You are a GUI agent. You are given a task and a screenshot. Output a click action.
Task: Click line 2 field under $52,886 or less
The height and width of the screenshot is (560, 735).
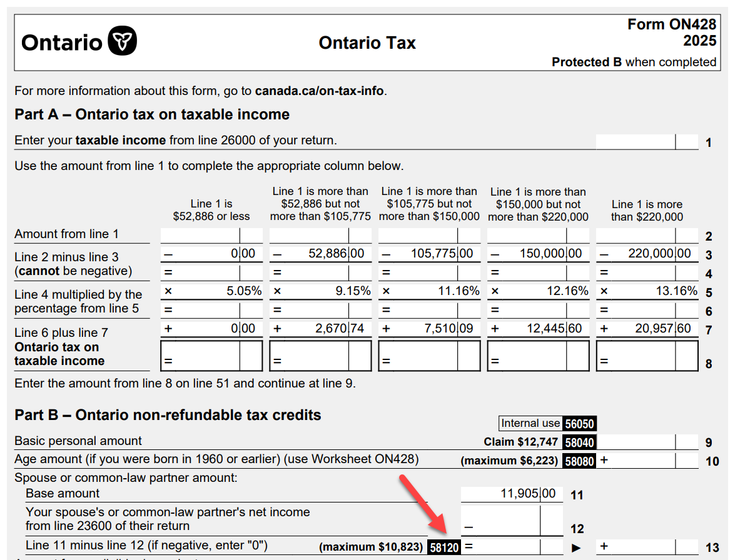[x=211, y=236]
